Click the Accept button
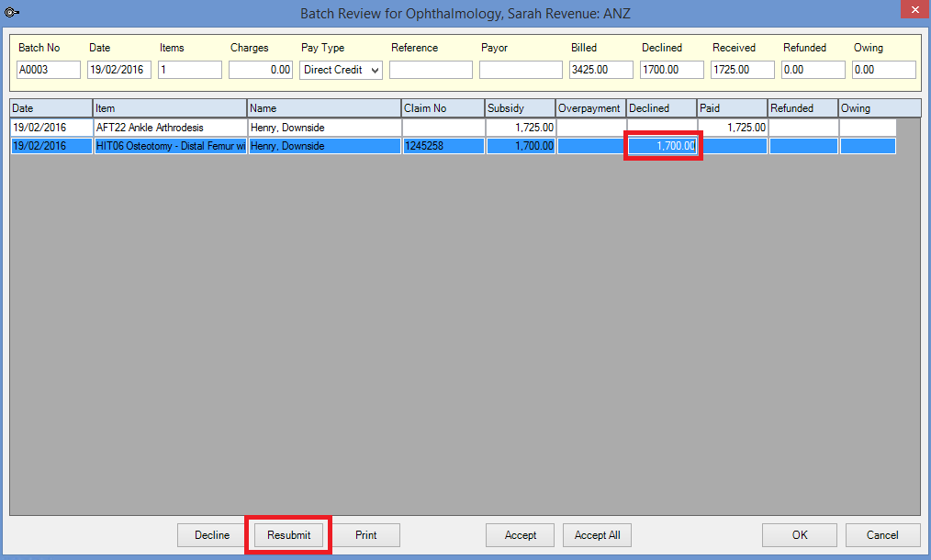Image resolution: width=931 pixels, height=560 pixels. tap(520, 535)
